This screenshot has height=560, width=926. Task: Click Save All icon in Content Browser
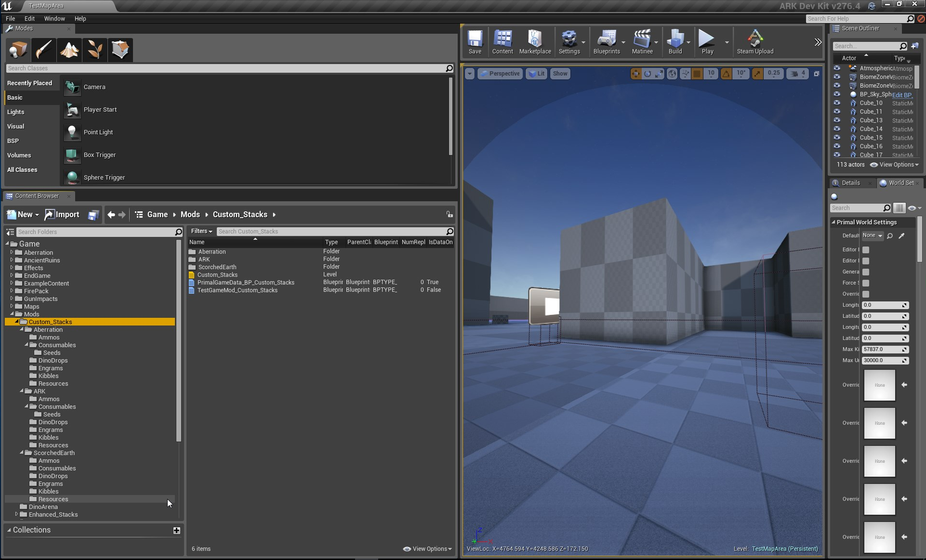coord(93,215)
